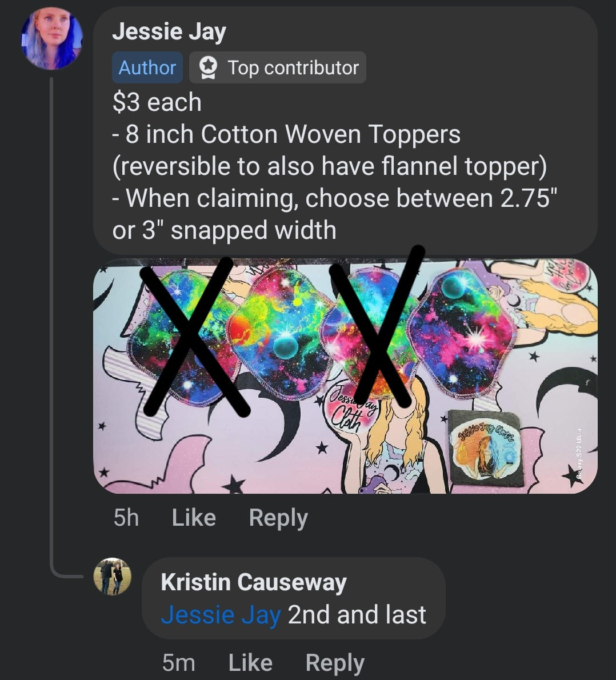
Task: Click the Top contributor badge icon
Action: click(208, 68)
